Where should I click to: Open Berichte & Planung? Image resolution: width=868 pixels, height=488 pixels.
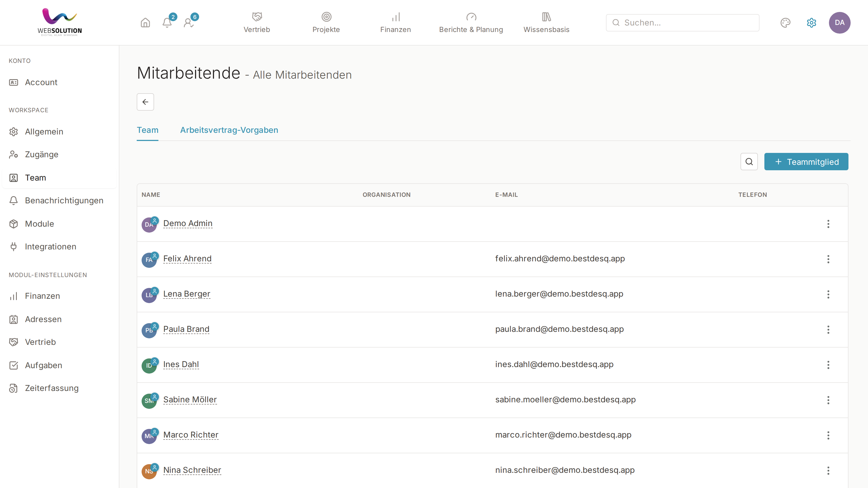[471, 23]
